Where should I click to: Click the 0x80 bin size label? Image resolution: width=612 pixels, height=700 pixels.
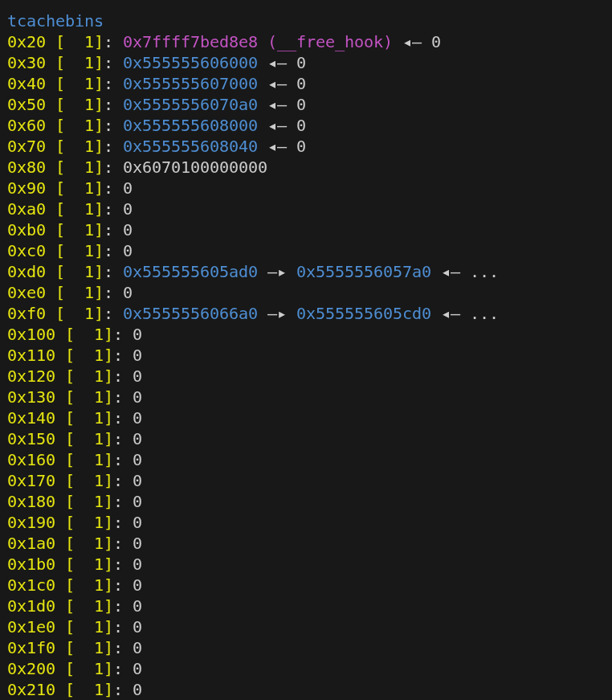tap(27, 167)
